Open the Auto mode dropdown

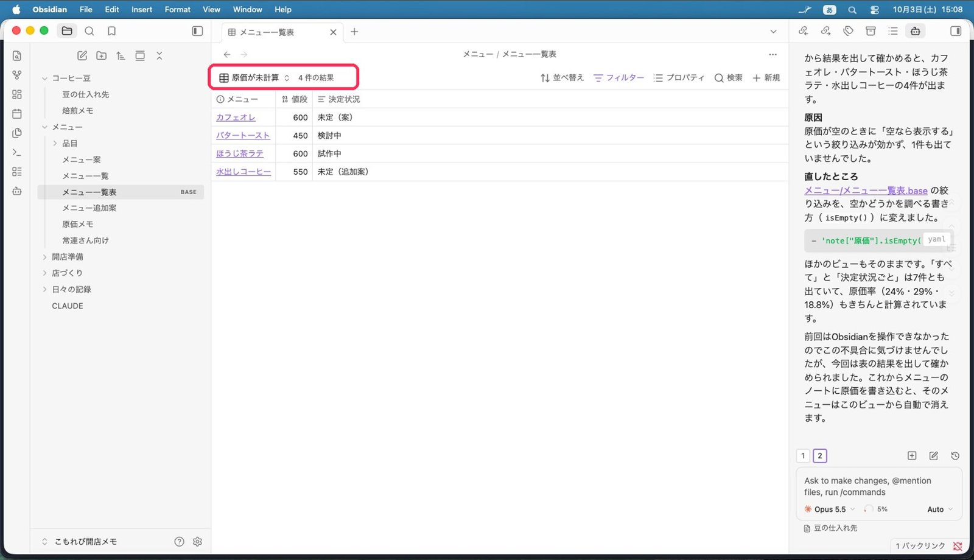[940, 509]
